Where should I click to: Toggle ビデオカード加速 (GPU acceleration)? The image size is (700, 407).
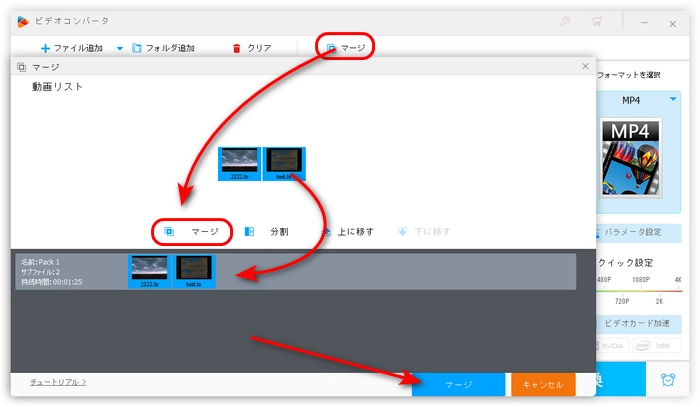[x=639, y=324]
